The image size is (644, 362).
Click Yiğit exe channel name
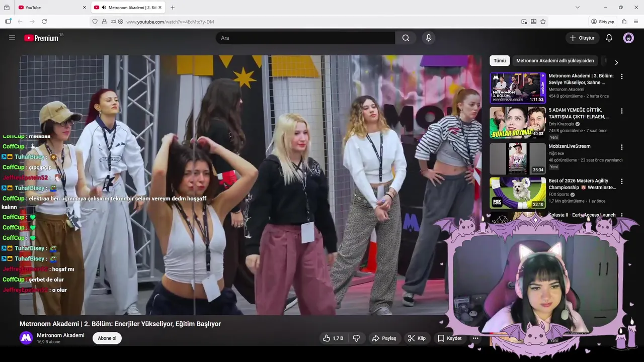coord(556,153)
